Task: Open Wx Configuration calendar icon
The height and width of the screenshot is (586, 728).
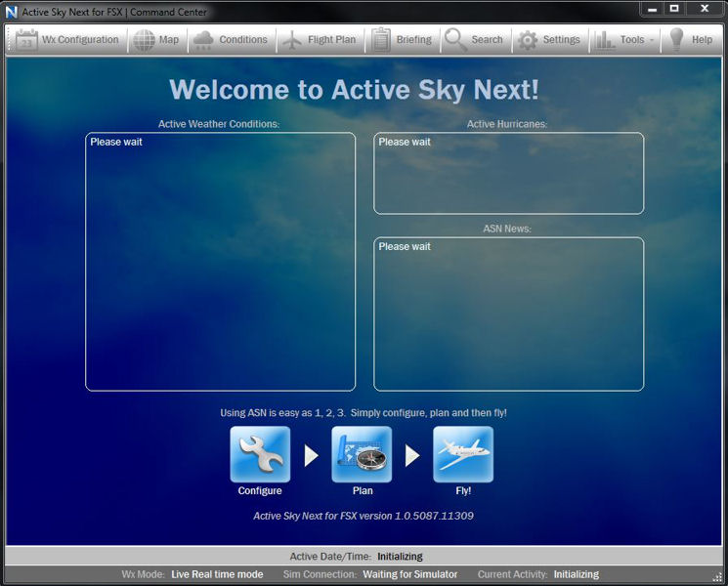Action: [x=26, y=40]
